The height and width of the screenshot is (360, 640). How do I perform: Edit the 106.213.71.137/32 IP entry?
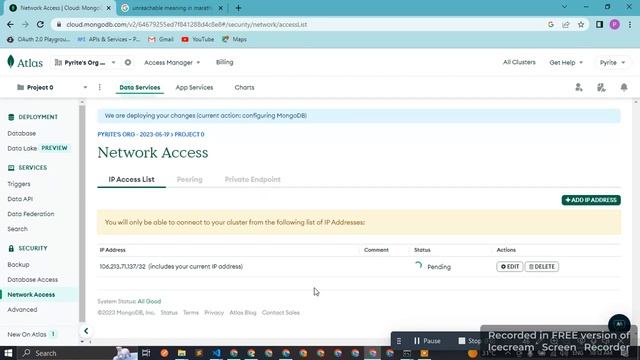tap(509, 267)
